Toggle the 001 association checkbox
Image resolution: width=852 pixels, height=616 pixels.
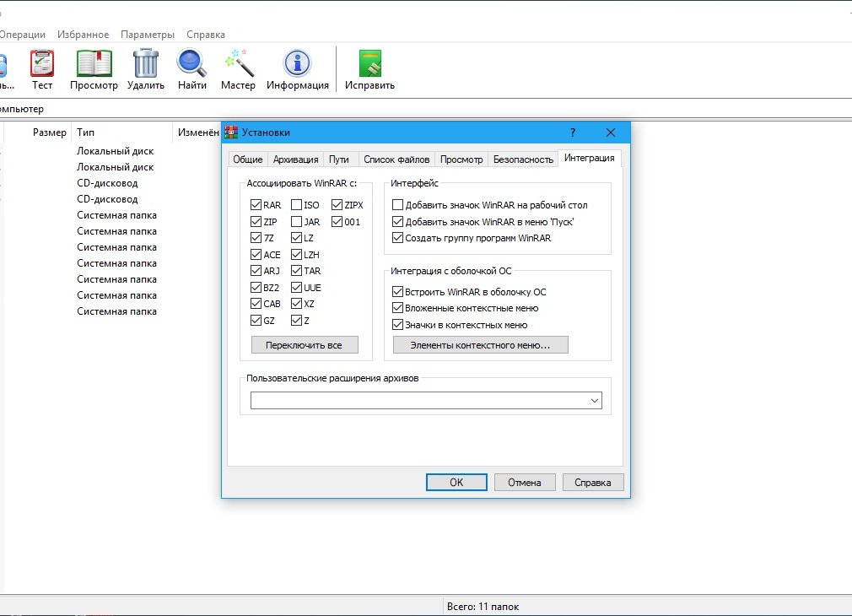click(337, 222)
